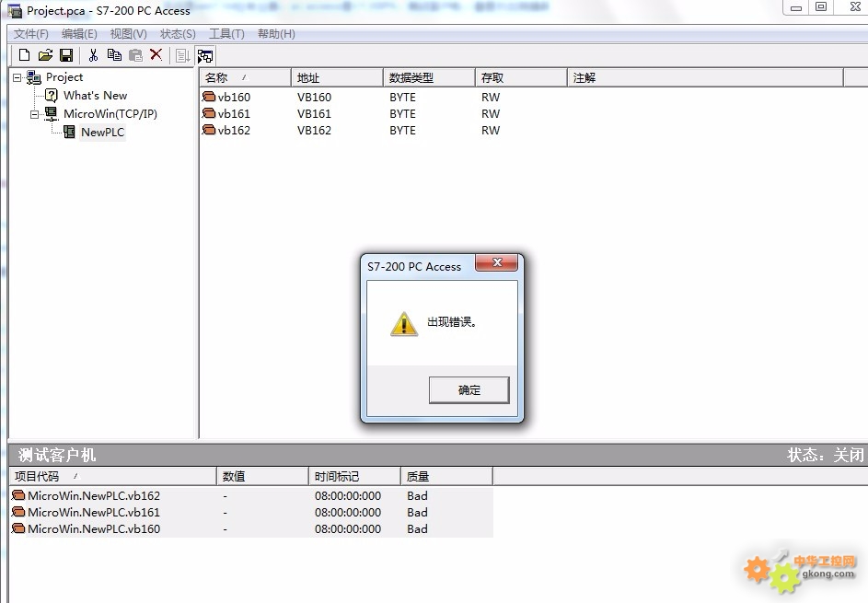Click address cell VB160
Image resolution: width=868 pixels, height=603 pixels.
314,97
